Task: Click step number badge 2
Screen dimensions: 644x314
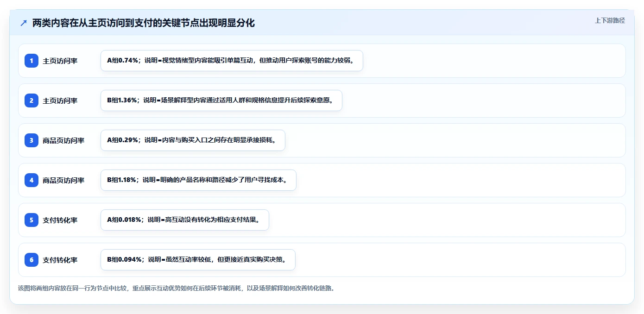Action: (32, 100)
